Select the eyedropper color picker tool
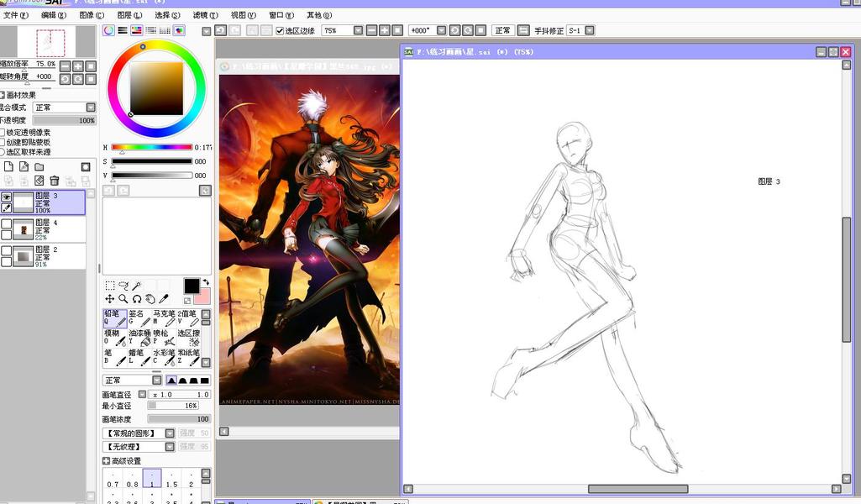 (x=163, y=299)
